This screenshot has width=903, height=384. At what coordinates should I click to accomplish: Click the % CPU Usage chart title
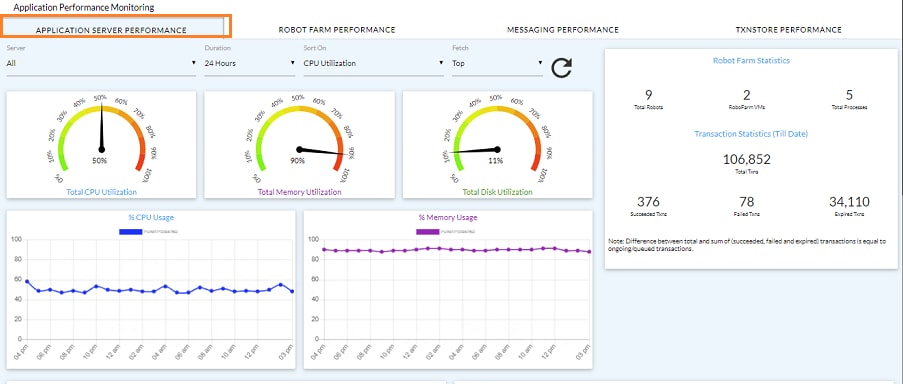click(x=151, y=218)
